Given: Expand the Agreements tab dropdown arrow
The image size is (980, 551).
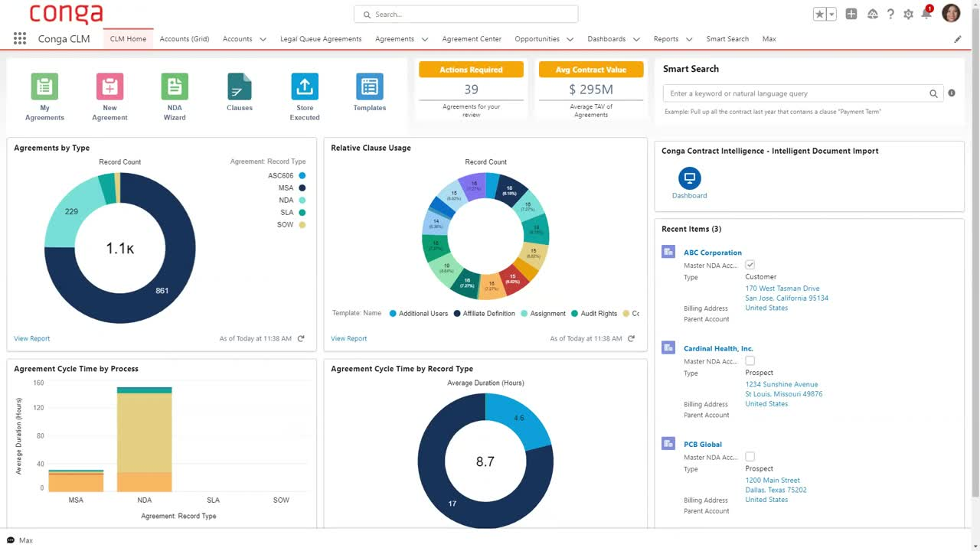Looking at the screenshot, I should [424, 39].
